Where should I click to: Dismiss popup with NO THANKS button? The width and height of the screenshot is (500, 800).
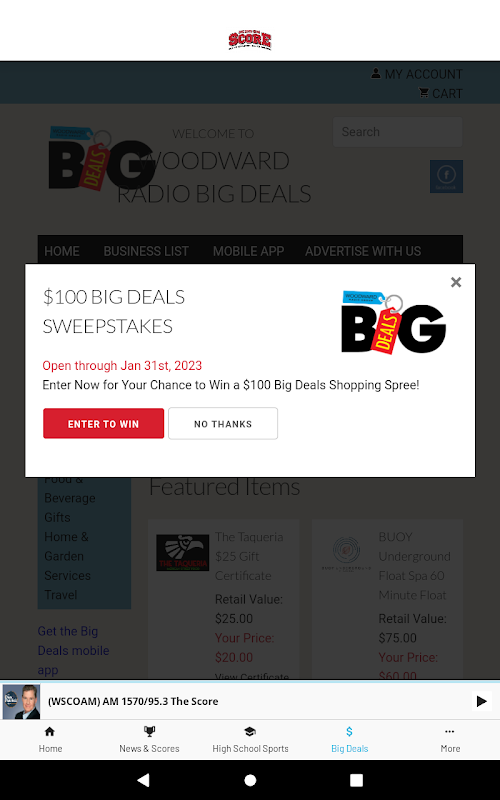[x=223, y=423]
